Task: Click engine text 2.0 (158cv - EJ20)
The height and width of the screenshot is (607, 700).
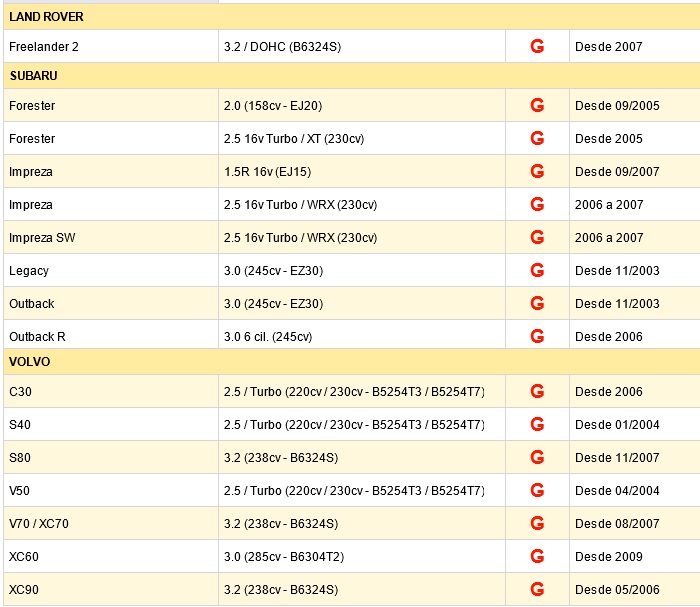Action: pyautogui.click(x=273, y=106)
